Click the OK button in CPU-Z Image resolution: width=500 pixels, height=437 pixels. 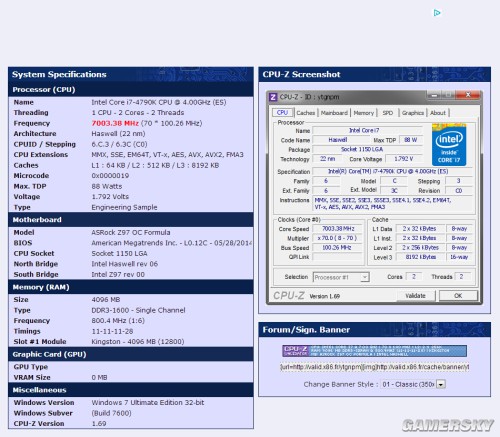[458, 296]
